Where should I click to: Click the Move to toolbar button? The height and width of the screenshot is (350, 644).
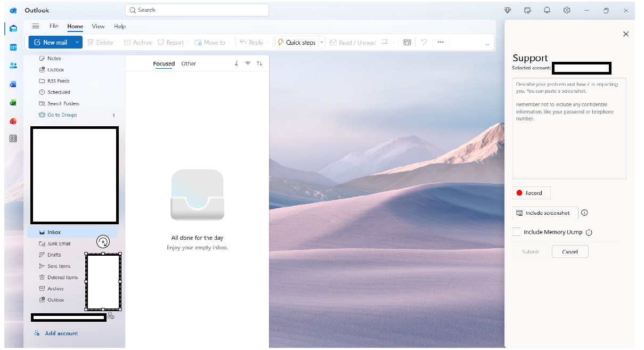pos(210,43)
